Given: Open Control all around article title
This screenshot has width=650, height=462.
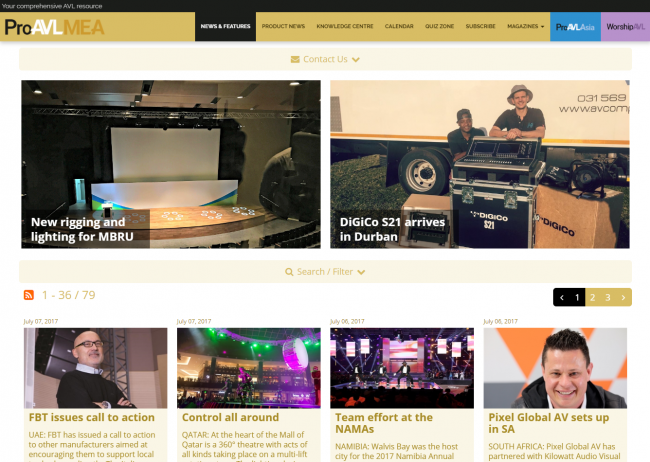Looking at the screenshot, I should point(230,417).
